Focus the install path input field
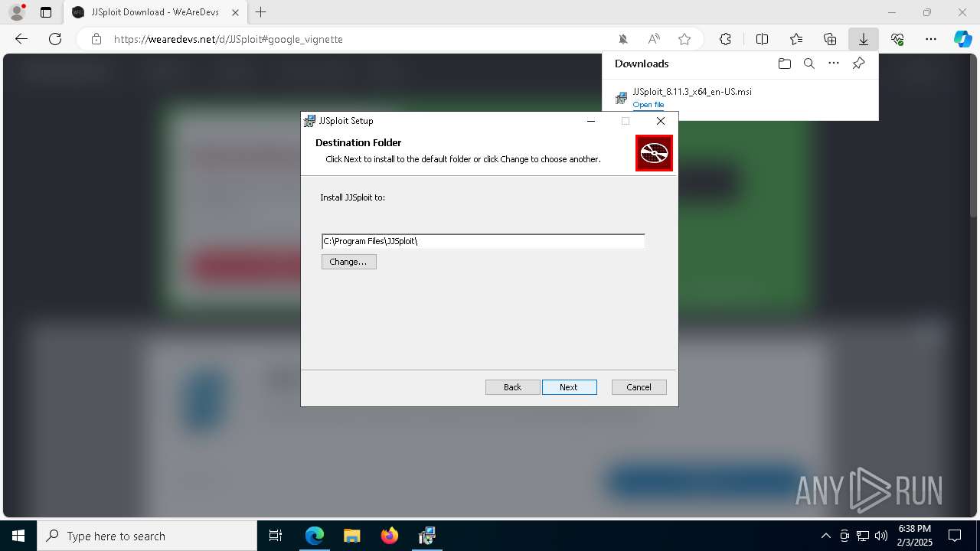The image size is (980, 551). coord(483,241)
